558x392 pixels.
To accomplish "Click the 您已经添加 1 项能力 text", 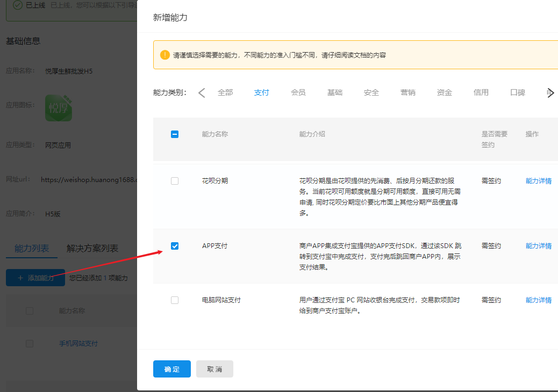I will 98,278.
